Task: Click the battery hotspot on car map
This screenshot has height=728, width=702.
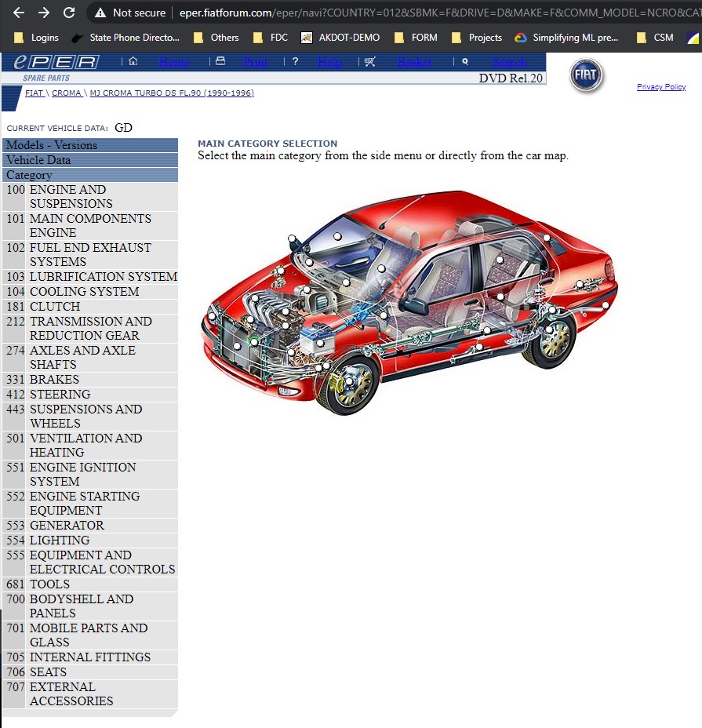Action: click(320, 343)
